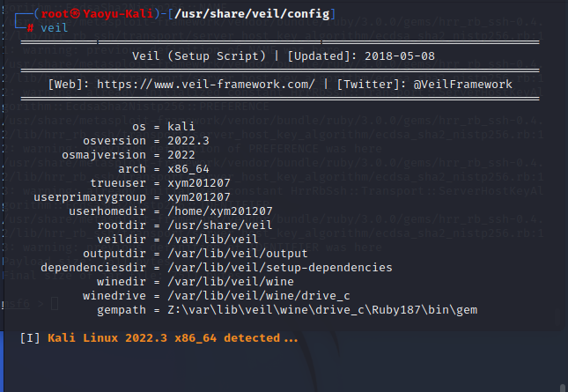
Task: Select the arch value x86_64
Action: tap(188, 169)
